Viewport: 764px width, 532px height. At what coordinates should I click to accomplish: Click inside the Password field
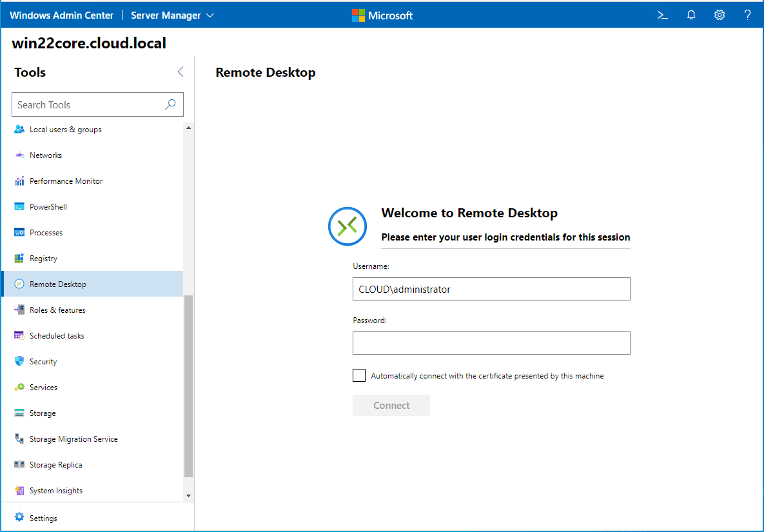pos(491,342)
